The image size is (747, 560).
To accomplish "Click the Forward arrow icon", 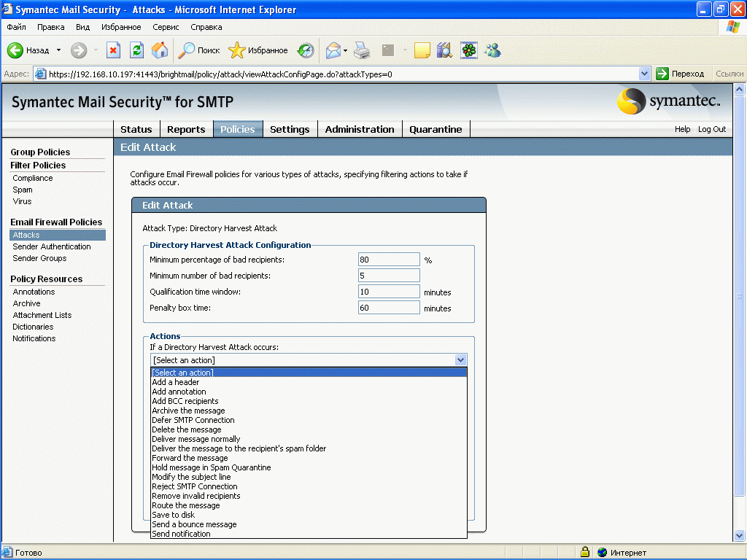I will 79,50.
